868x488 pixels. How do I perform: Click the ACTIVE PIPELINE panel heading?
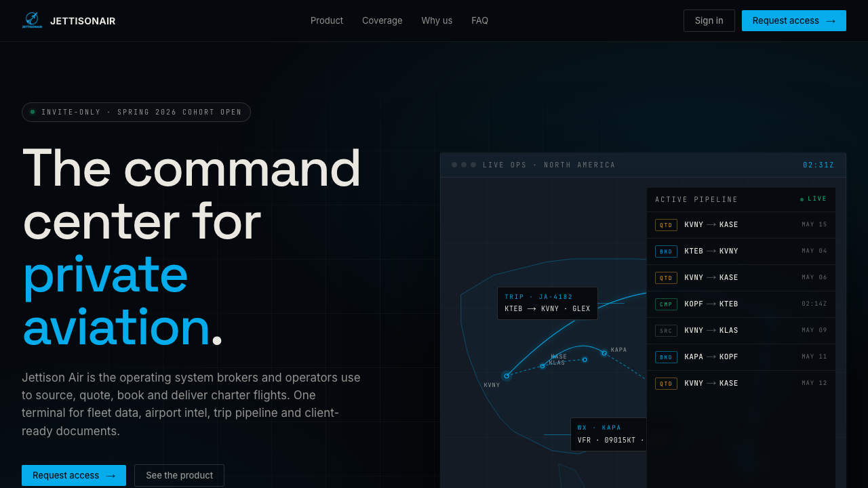(x=696, y=200)
